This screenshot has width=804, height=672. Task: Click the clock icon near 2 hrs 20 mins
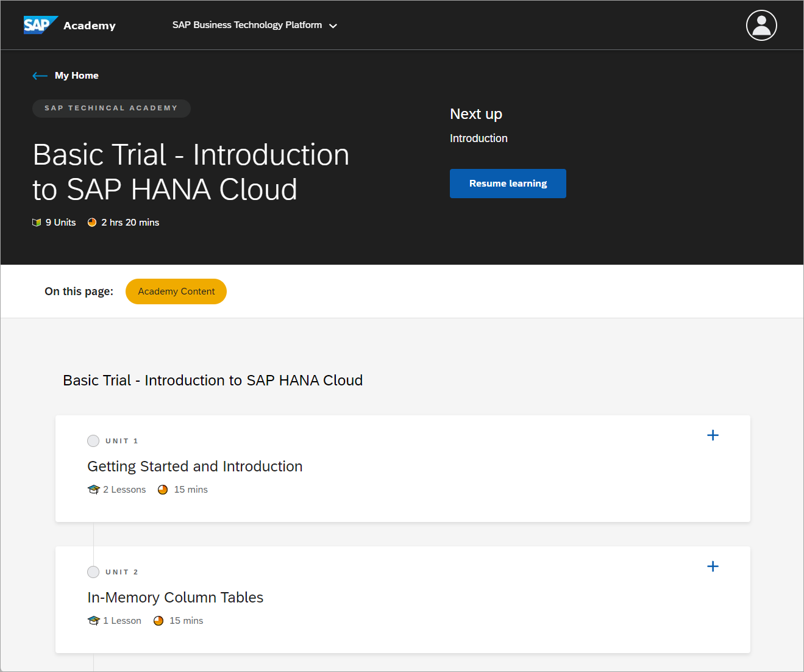[x=92, y=223]
